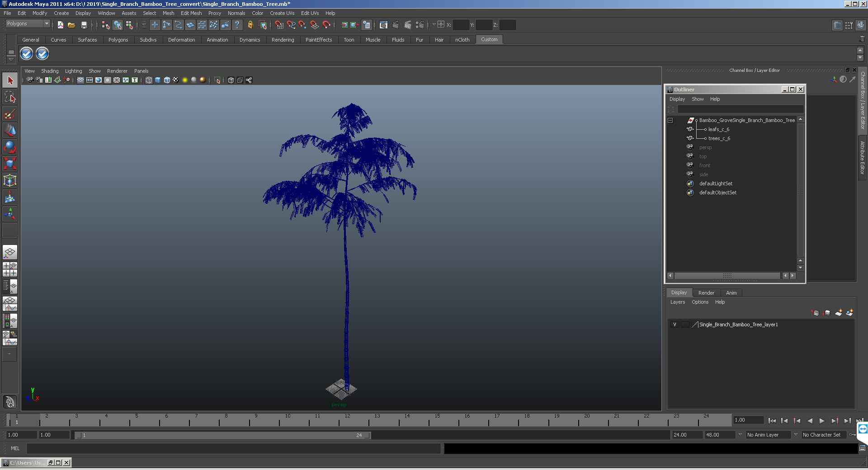Open input field mode dropdown near X field
Screen dimensions: 868x470
pos(434,25)
